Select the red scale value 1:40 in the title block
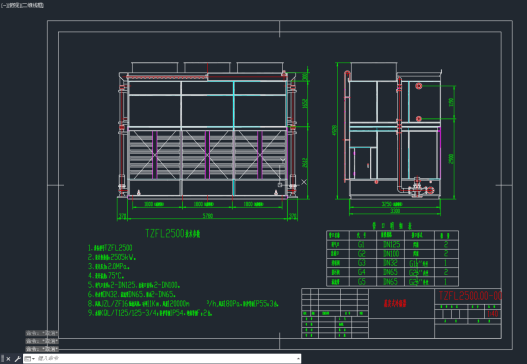The image size is (527, 364). [x=492, y=314]
